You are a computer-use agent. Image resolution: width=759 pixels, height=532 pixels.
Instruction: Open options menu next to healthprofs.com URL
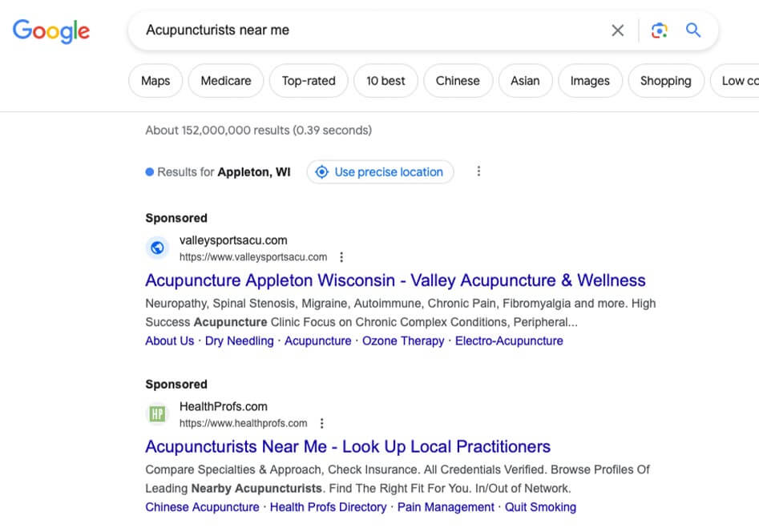321,423
